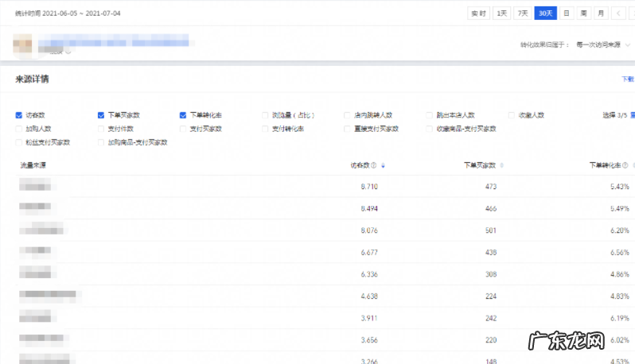Select the 6.19% conversion rate cell

(620, 318)
